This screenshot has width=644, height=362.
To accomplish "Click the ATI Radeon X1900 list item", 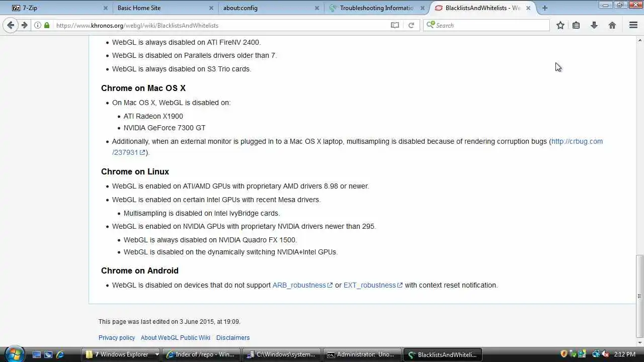I will pos(153,116).
